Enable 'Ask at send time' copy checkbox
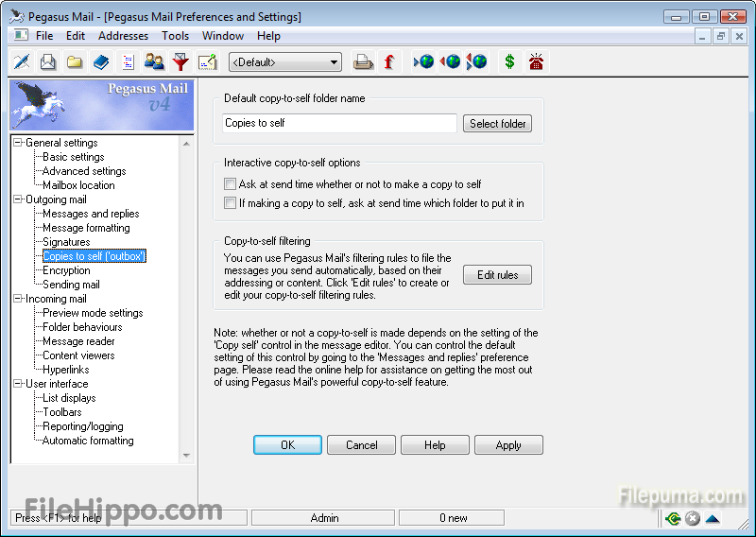This screenshot has height=537, width=756. point(230,184)
